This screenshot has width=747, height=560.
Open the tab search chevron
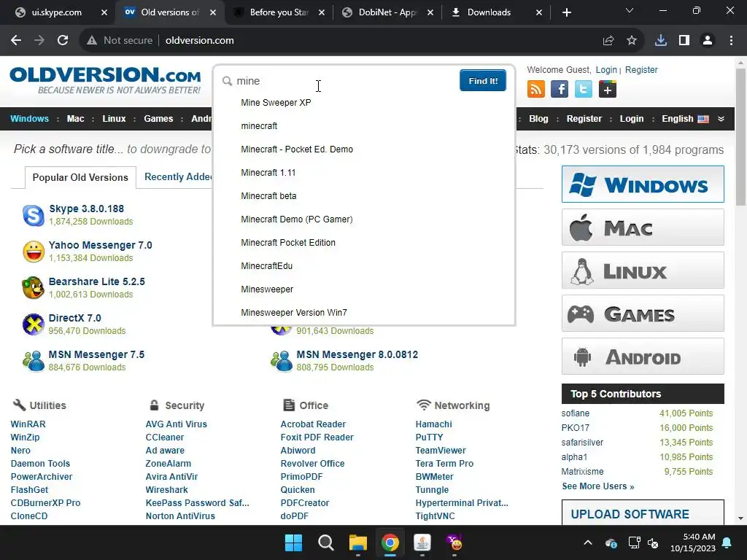(630, 10)
